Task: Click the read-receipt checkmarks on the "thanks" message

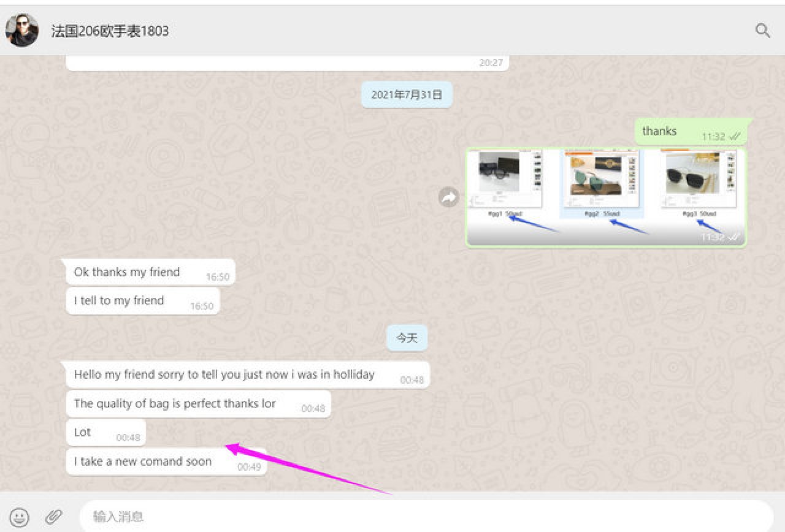Action: pyautogui.click(x=734, y=136)
